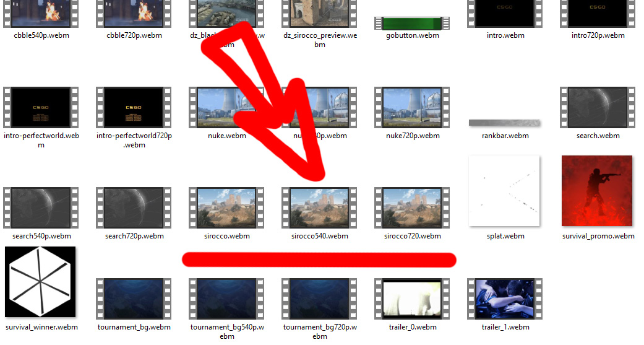
Task: Select the search540p.webm file icon
Action: 41,207
